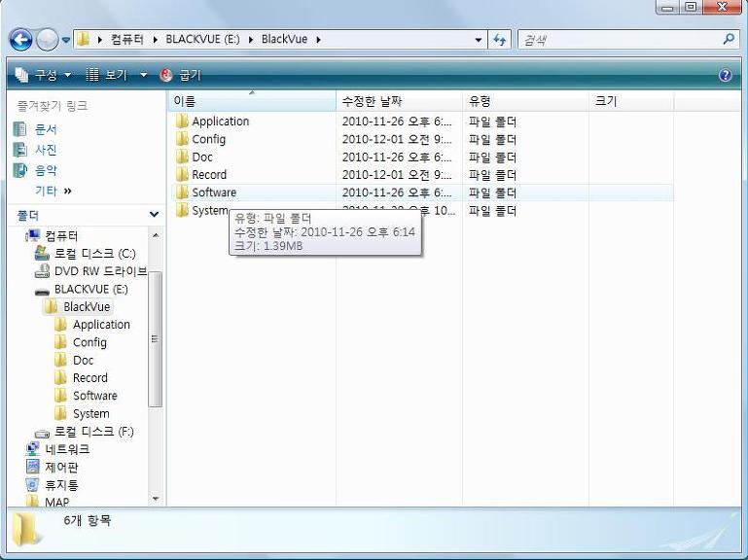The width and height of the screenshot is (748, 560).
Task: Select Application folder in the tree
Action: click(101, 325)
